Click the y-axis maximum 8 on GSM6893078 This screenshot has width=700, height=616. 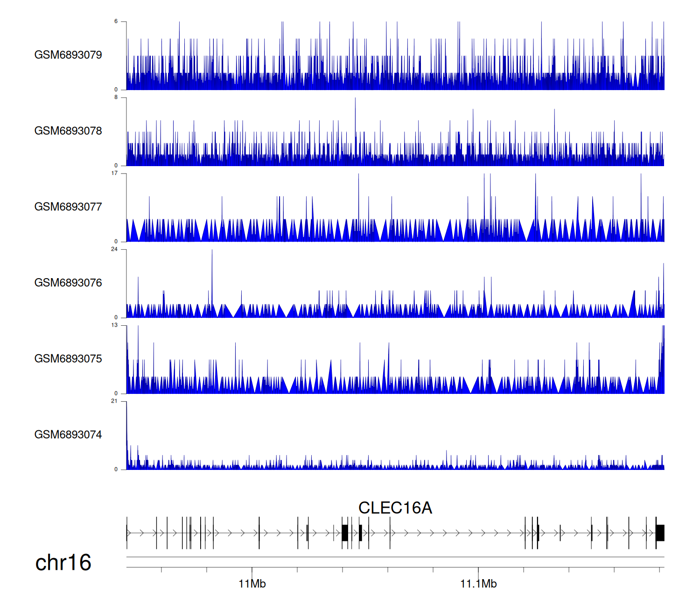(x=116, y=98)
